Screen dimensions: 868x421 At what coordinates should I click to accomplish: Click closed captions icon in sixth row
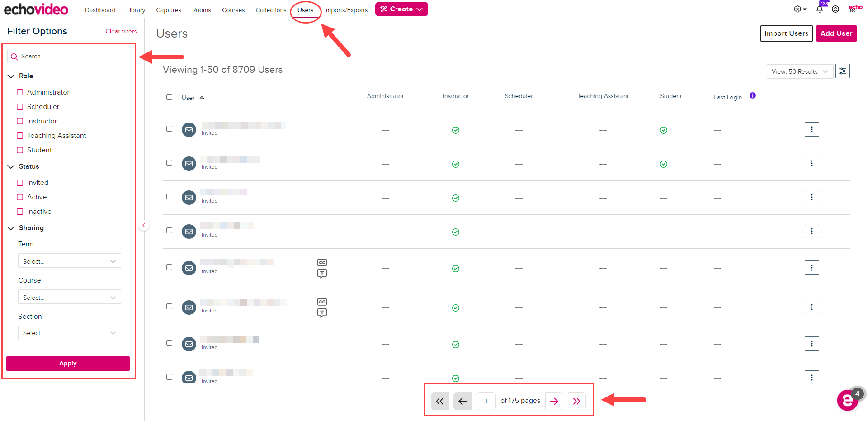coord(322,302)
